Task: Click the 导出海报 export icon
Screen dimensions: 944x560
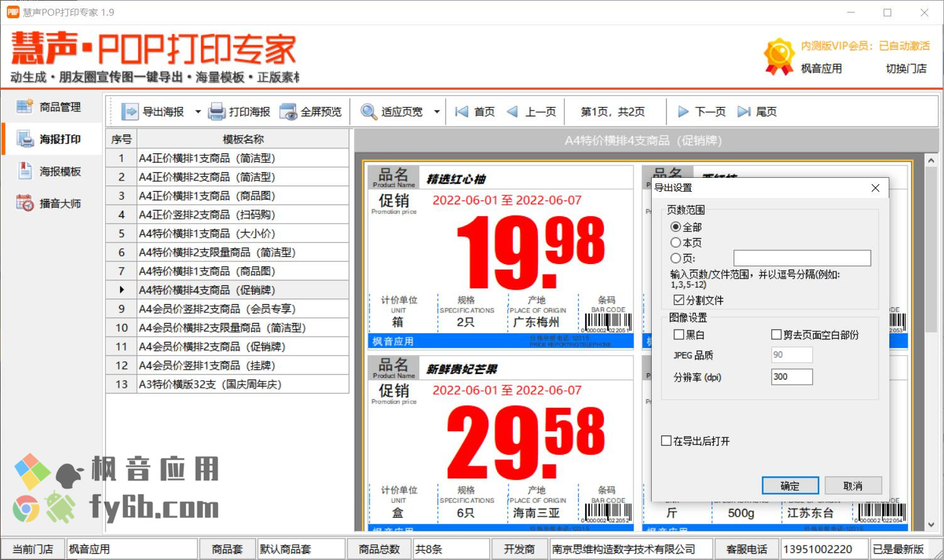Action: [x=129, y=112]
